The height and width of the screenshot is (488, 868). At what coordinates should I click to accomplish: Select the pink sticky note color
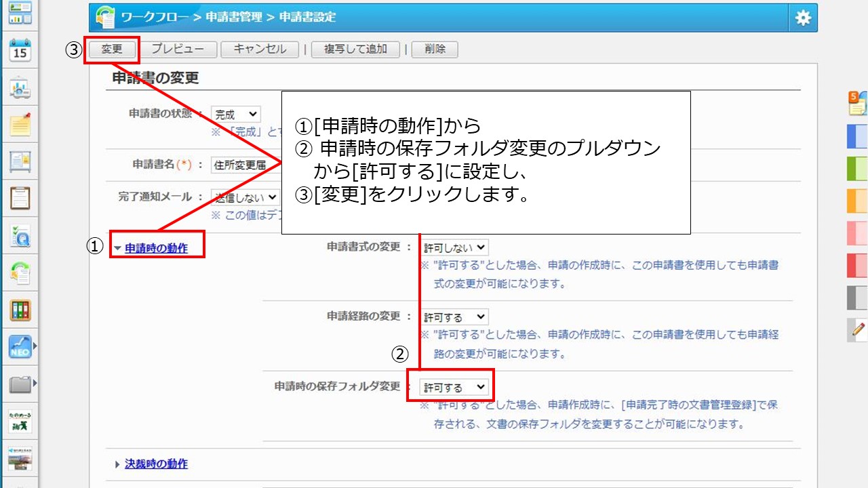[x=857, y=233]
